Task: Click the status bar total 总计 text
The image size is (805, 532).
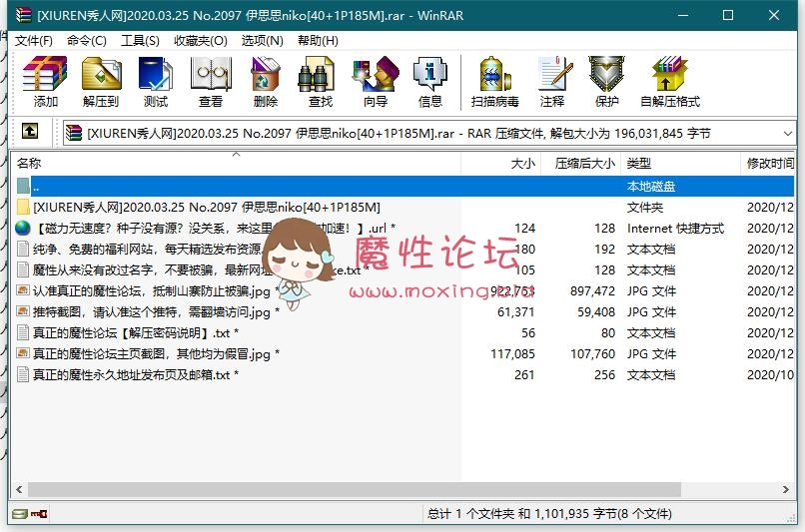Action: 548,513
